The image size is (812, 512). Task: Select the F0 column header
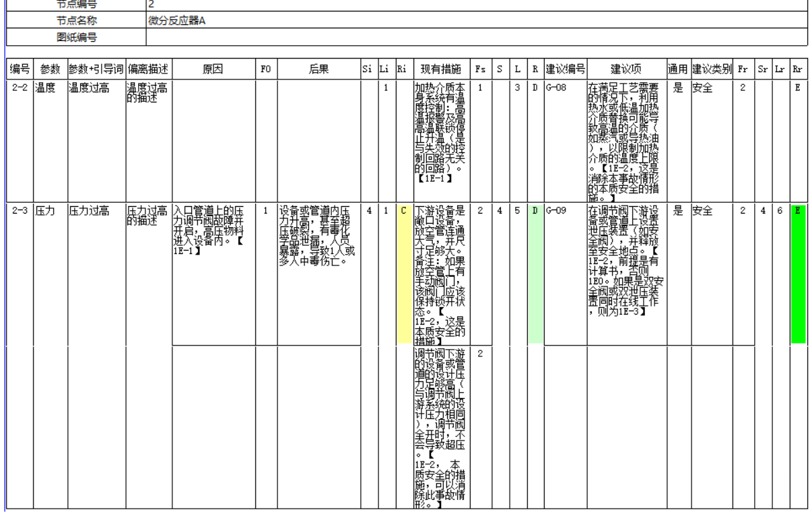[x=267, y=70]
